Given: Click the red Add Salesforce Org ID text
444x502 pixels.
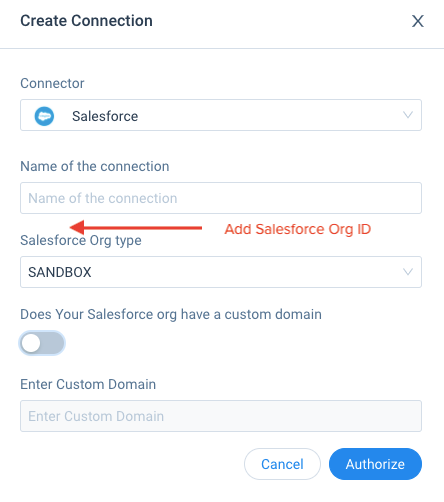Looking at the screenshot, I should tap(298, 229).
